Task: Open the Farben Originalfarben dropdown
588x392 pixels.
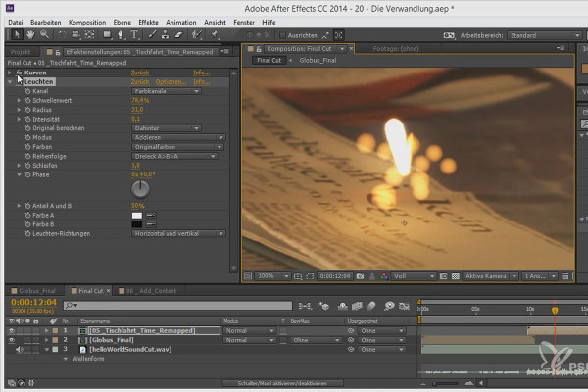Action: [177, 147]
